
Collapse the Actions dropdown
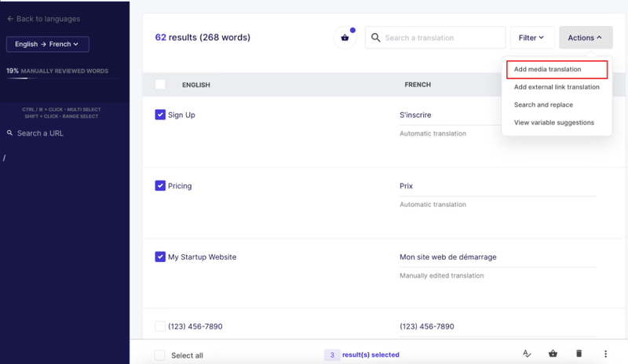[x=586, y=38]
